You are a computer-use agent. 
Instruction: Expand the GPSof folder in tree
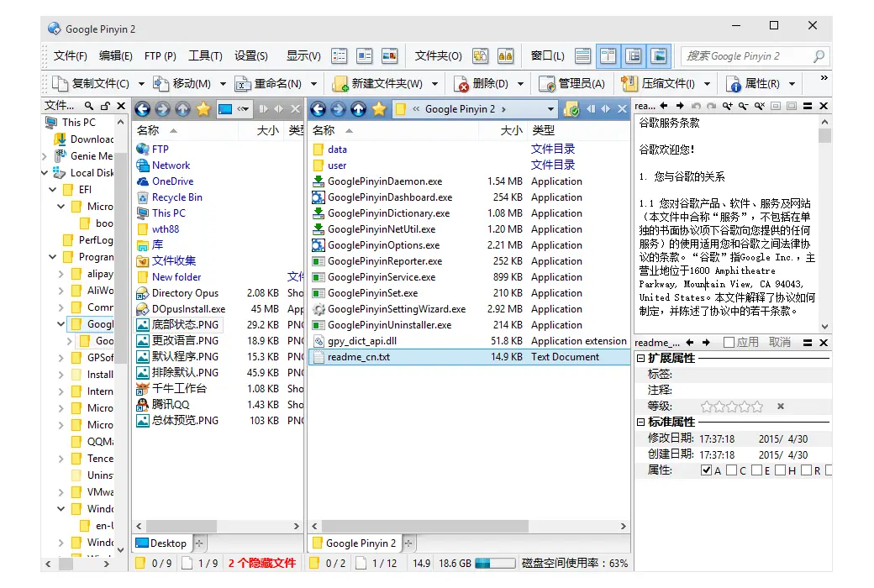coord(61,358)
